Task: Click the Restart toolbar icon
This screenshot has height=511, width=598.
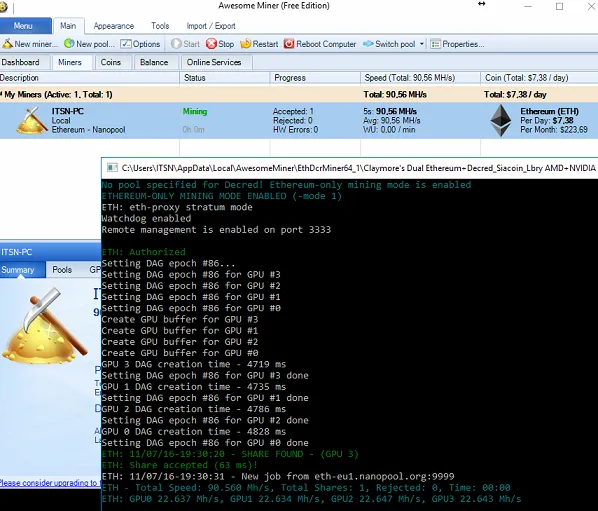Action: (x=246, y=44)
